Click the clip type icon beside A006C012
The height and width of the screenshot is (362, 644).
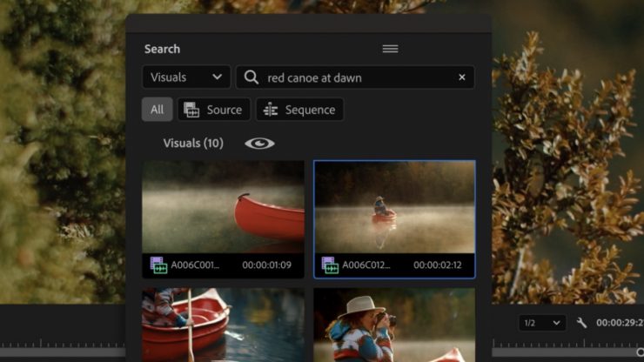330,265
